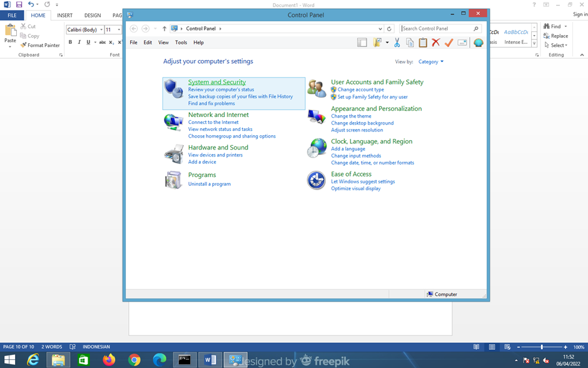Click the Cut scissors icon in Control Panel toolbar
This screenshot has height=368, width=588.
397,43
